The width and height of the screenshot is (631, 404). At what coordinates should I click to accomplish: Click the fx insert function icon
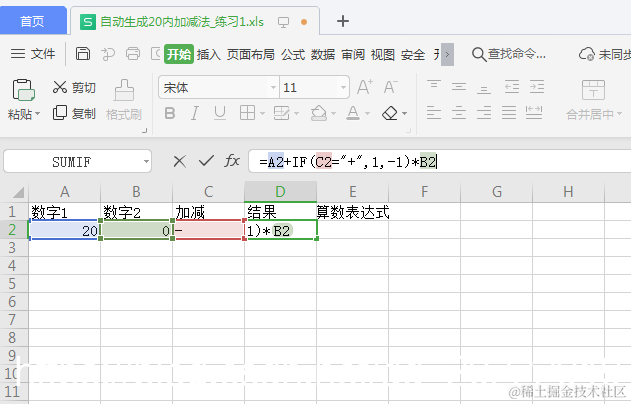[x=232, y=161]
